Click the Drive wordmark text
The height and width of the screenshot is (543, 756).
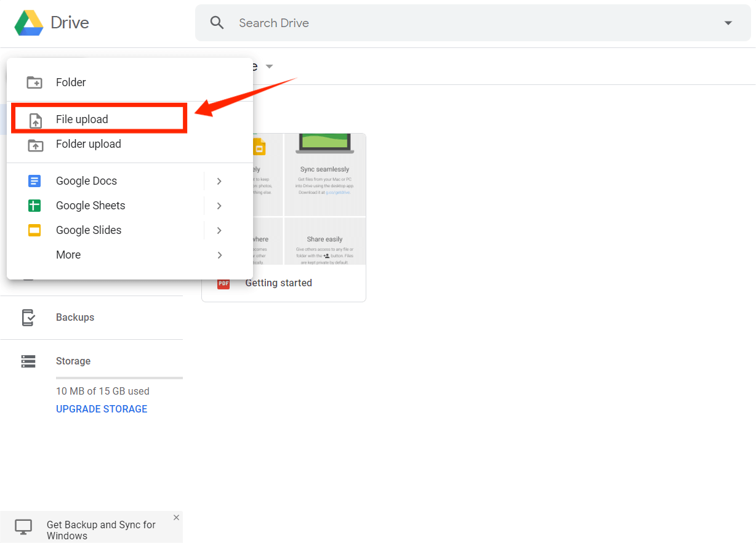coord(70,23)
